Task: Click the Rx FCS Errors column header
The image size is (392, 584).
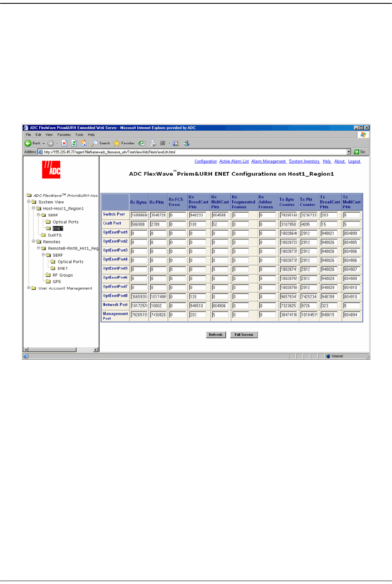Action: coord(176,202)
